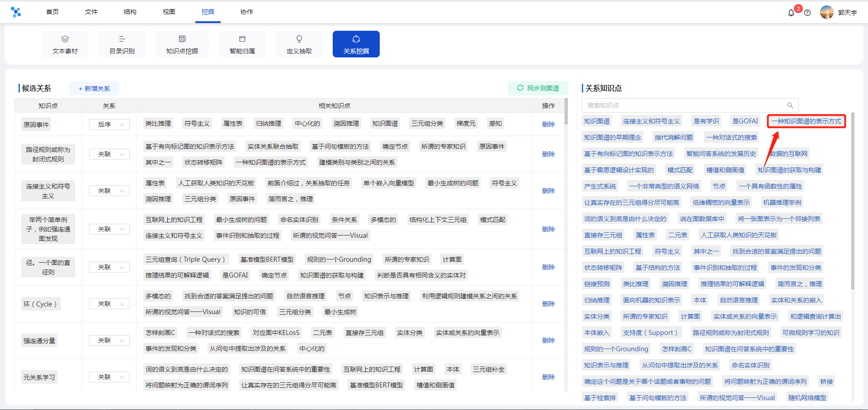
Task: Click 梯度元 tag in 原因事件 row
Action: 466,123
